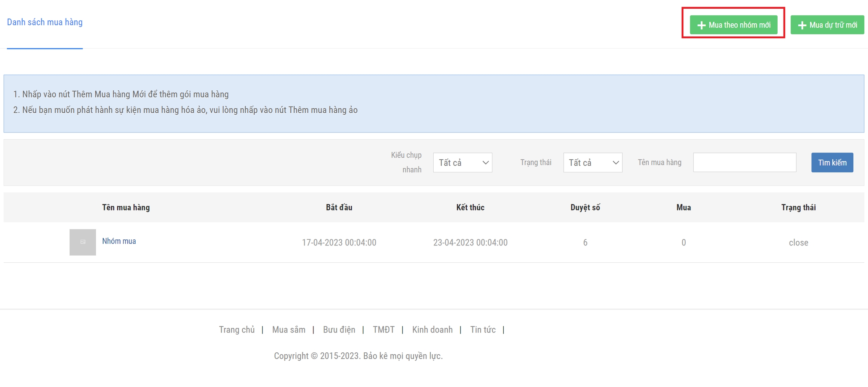Navigate to "Tin tức" in the footer
The width and height of the screenshot is (868, 387).
click(x=483, y=330)
